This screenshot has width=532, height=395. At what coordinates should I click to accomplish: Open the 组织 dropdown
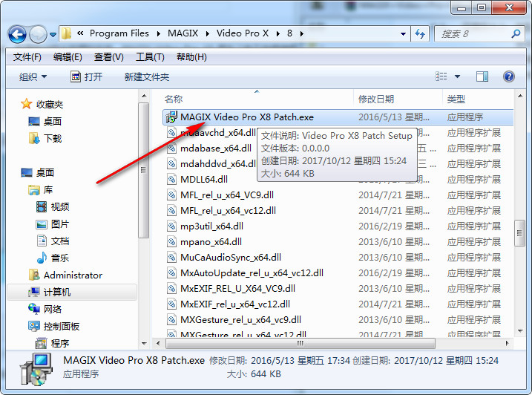33,77
